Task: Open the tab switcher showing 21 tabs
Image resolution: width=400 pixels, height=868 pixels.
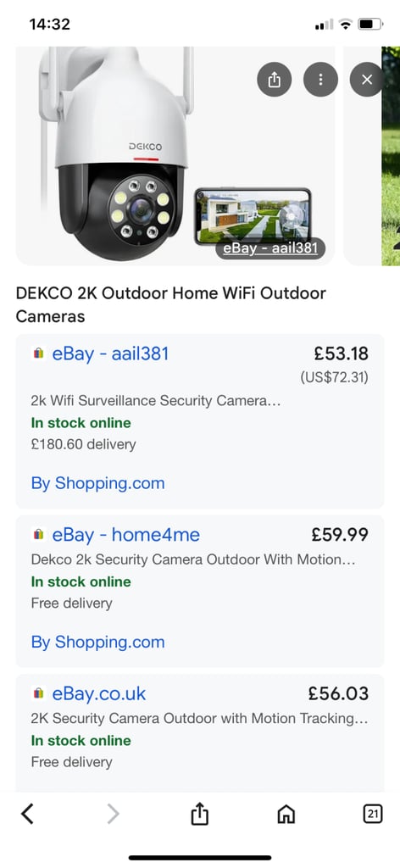Action: [x=372, y=814]
